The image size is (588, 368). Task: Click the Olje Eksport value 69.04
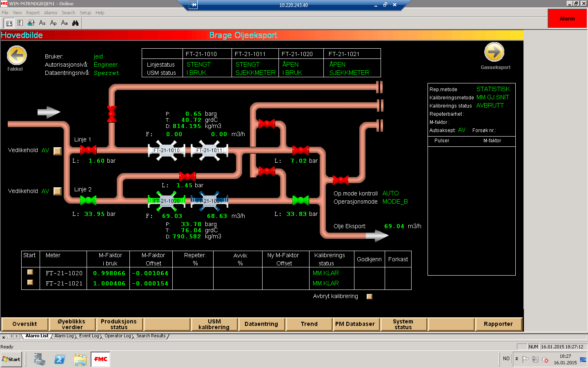(394, 226)
